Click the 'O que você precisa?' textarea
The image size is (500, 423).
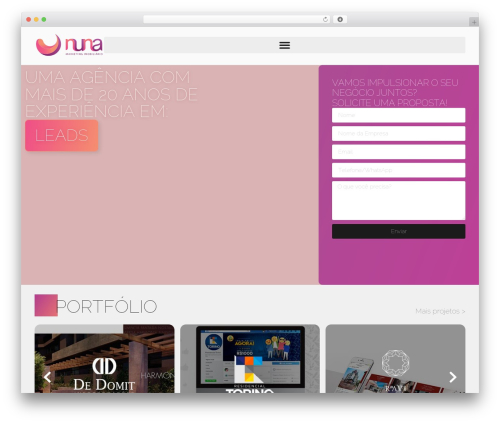click(x=398, y=200)
